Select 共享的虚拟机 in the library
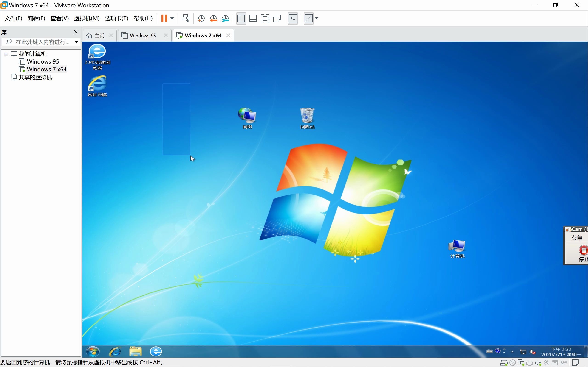The width and height of the screenshot is (588, 367). pos(35,77)
